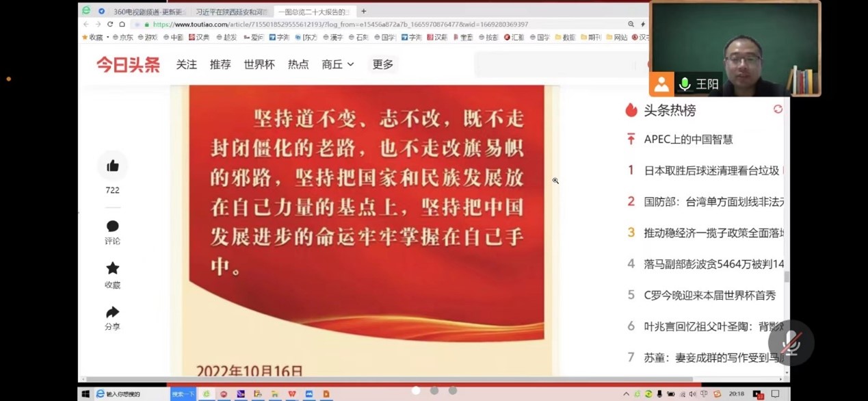Expand the 收藏 bookmarks dropdown arrow
Screen dimensions: 868x401
click(x=108, y=38)
